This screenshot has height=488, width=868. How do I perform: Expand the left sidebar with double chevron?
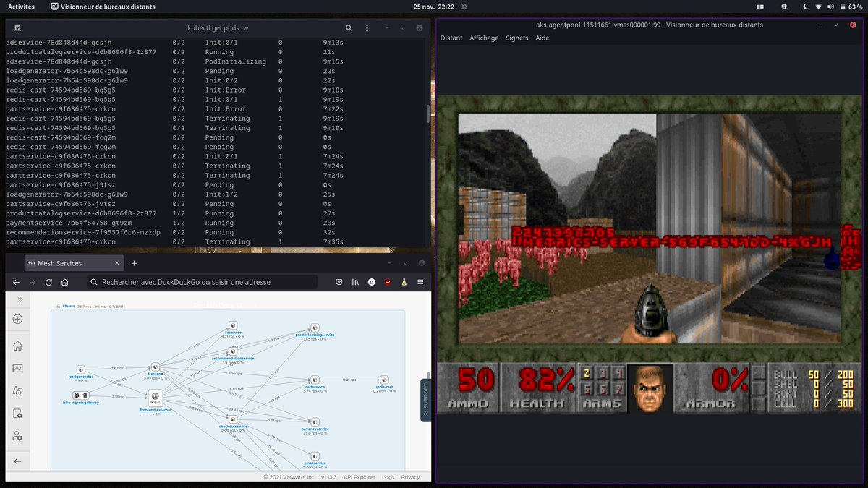[x=20, y=299]
